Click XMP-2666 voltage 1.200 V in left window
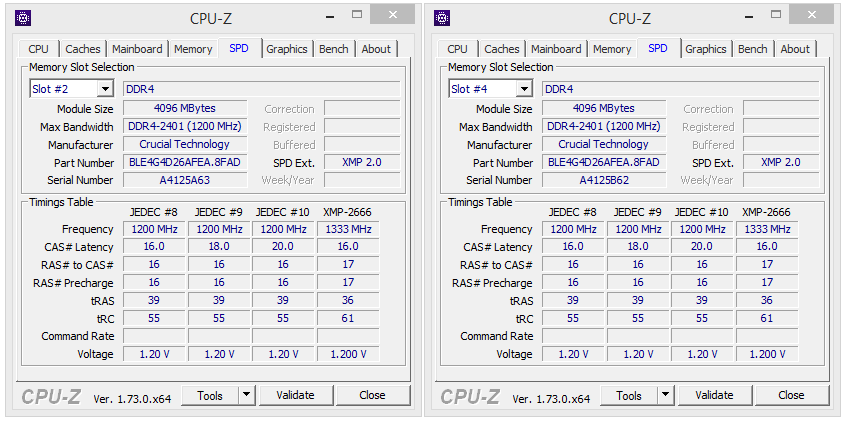The height and width of the screenshot is (422, 846). 348,355
